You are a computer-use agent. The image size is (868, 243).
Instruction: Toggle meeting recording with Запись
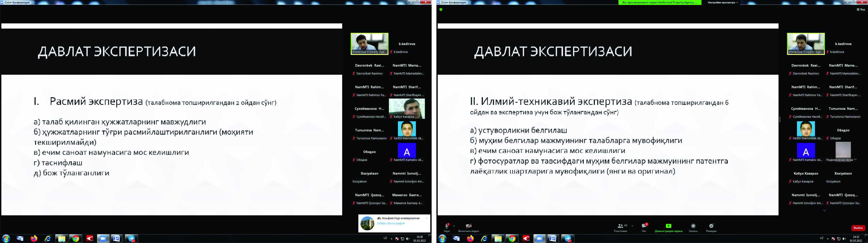click(x=693, y=226)
